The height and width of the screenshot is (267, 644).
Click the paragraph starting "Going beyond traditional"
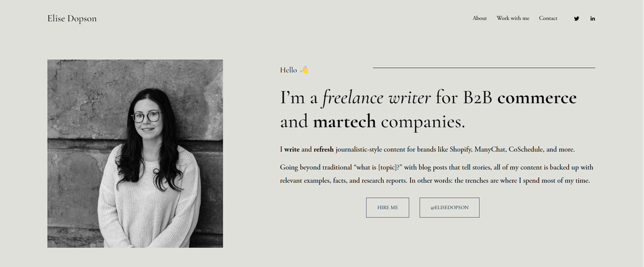tap(436, 174)
